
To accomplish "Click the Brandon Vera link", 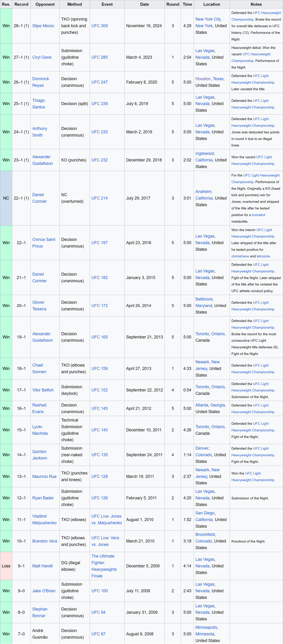I will pyautogui.click(x=45, y=541).
